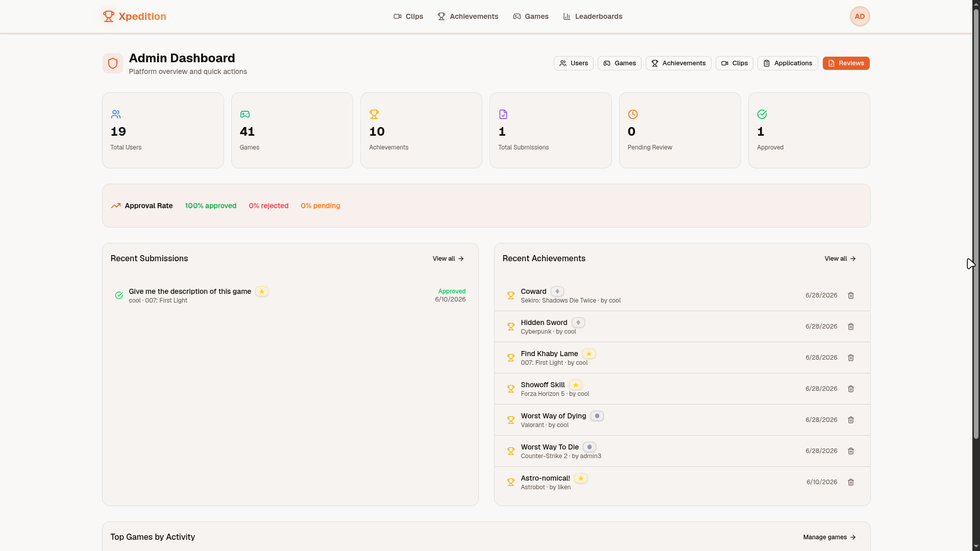Image resolution: width=980 pixels, height=551 pixels.
Task: Follow the Manage games link
Action: coord(829,537)
